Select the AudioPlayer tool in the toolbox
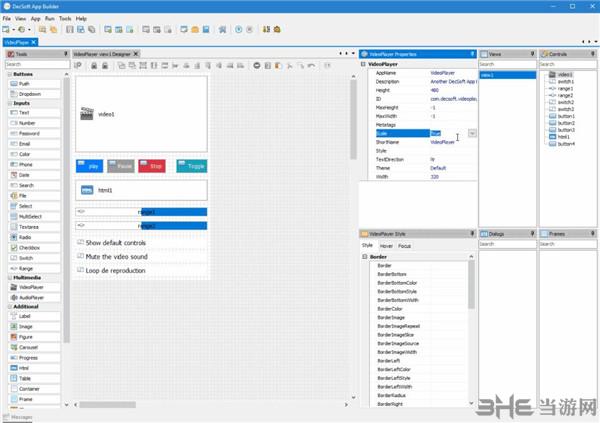Image resolution: width=600 pixels, height=423 pixels. 34,297
